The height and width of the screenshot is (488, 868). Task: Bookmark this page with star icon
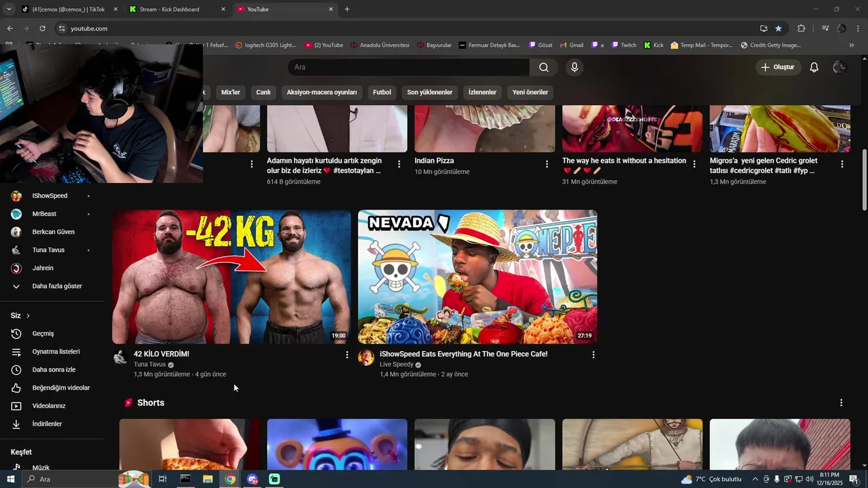pyautogui.click(x=778, y=28)
